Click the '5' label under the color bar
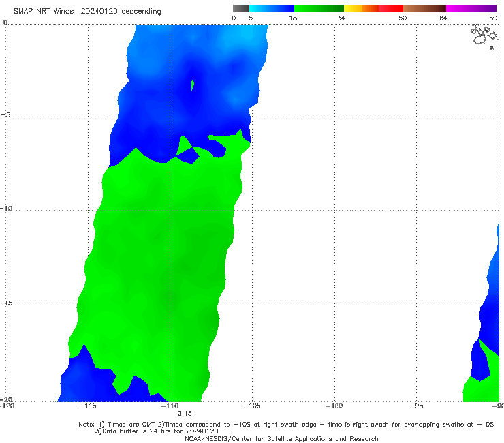This screenshot has height=443, width=504. pos(251,18)
